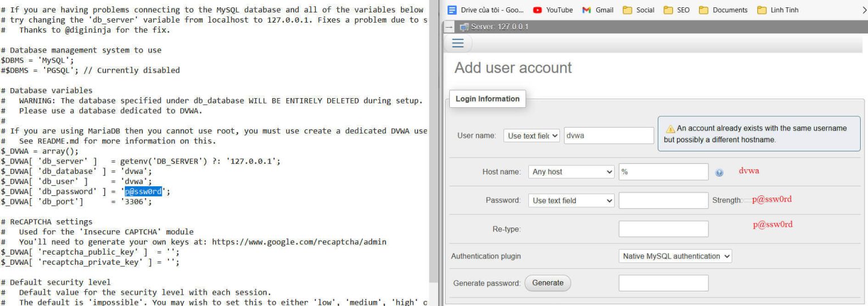
Task: Click the server icon beside Server: 127.0.0.1
Action: coord(463,27)
